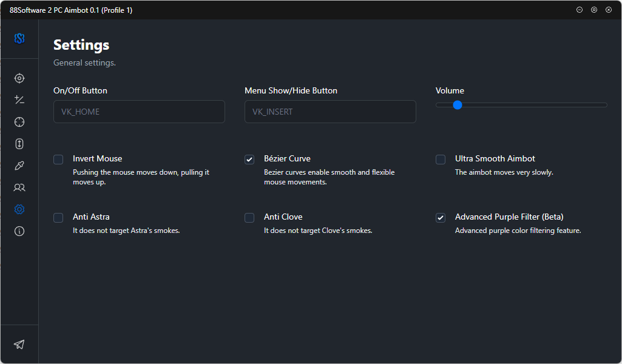Click the "Pushing the mouse moves down" description
The width and height of the screenshot is (622, 364).
point(141,177)
